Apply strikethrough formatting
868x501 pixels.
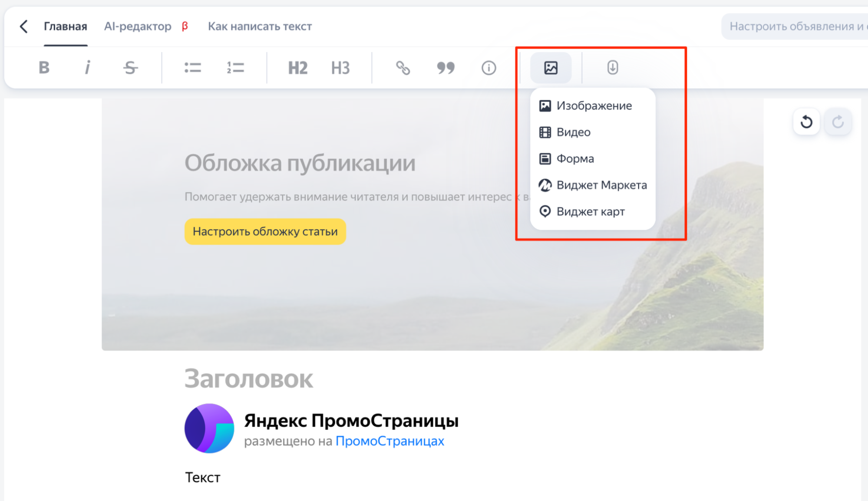(x=130, y=68)
